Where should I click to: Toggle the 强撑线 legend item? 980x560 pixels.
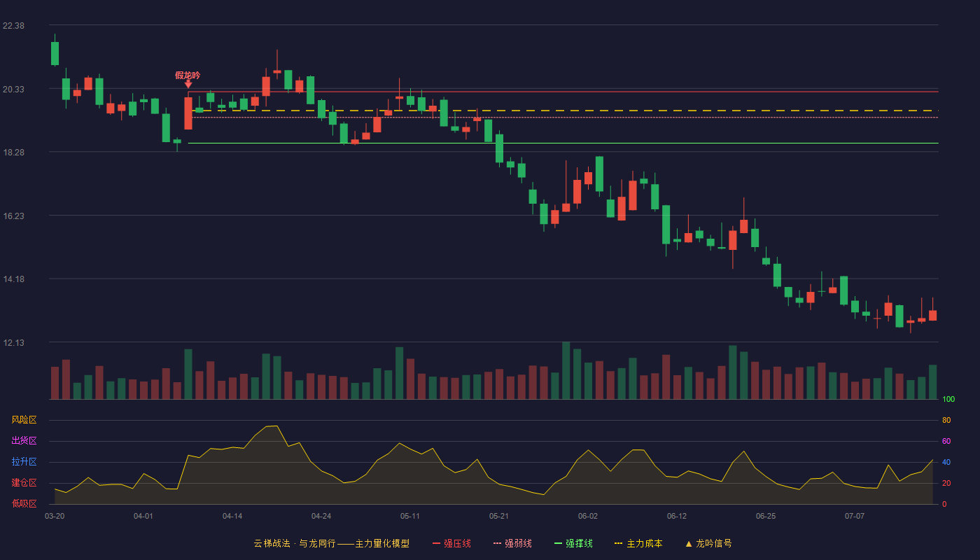pyautogui.click(x=574, y=543)
